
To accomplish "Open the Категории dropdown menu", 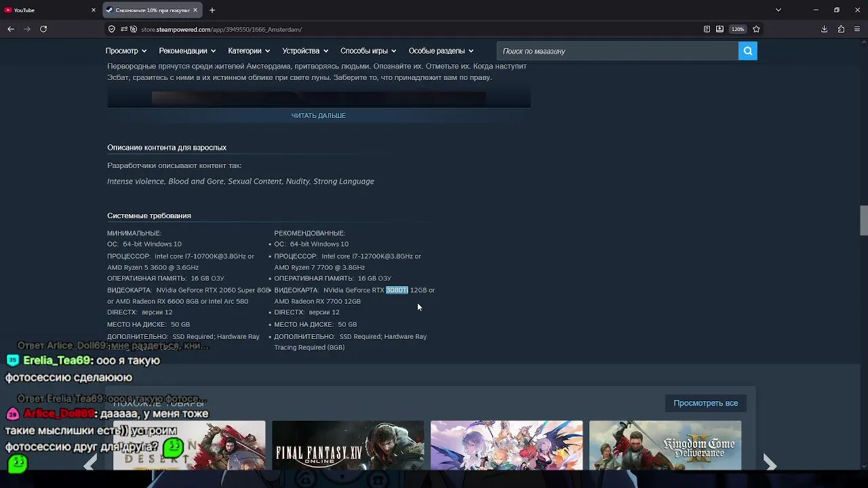I will [x=249, y=51].
